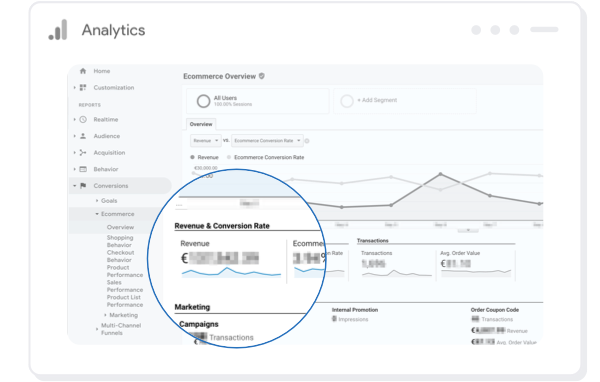Click the Avg. Order Value sparkline
Viewport: 600px width, 382px height.
476,273
